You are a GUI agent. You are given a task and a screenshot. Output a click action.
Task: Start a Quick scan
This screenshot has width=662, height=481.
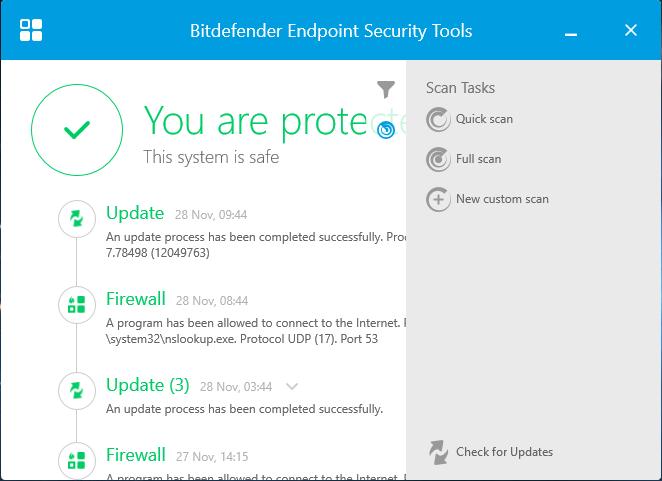pos(484,119)
